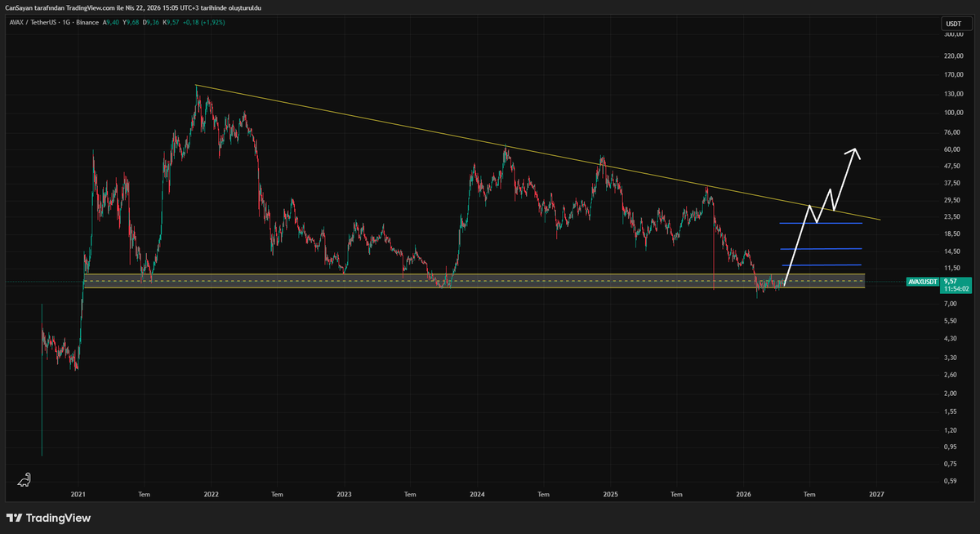Click the 2021 label on time axis
Screen dimensions: 980x534
[x=78, y=494]
